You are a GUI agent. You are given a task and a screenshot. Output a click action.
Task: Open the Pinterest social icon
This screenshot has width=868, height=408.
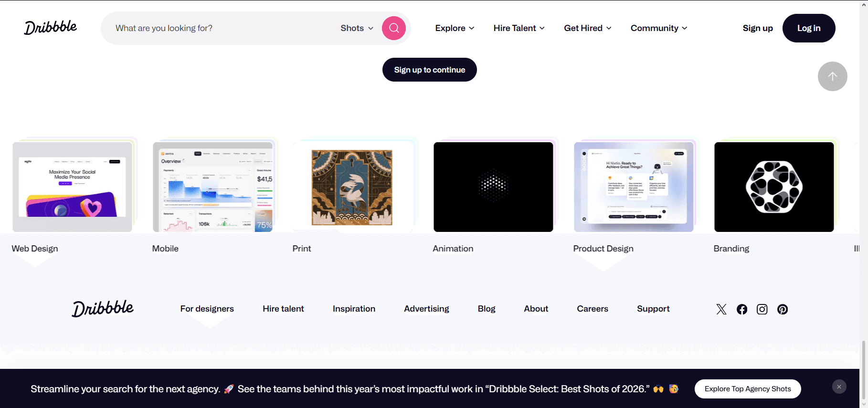[x=783, y=309]
